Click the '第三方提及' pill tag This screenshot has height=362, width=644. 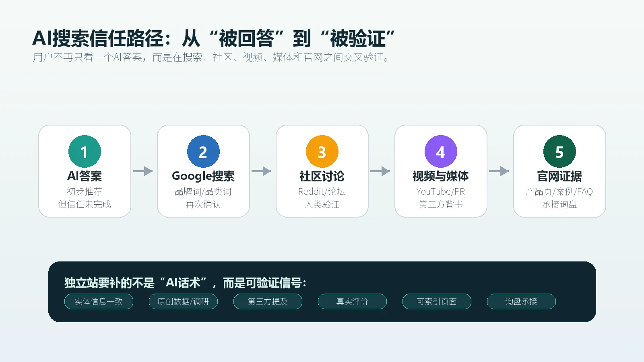(x=268, y=302)
